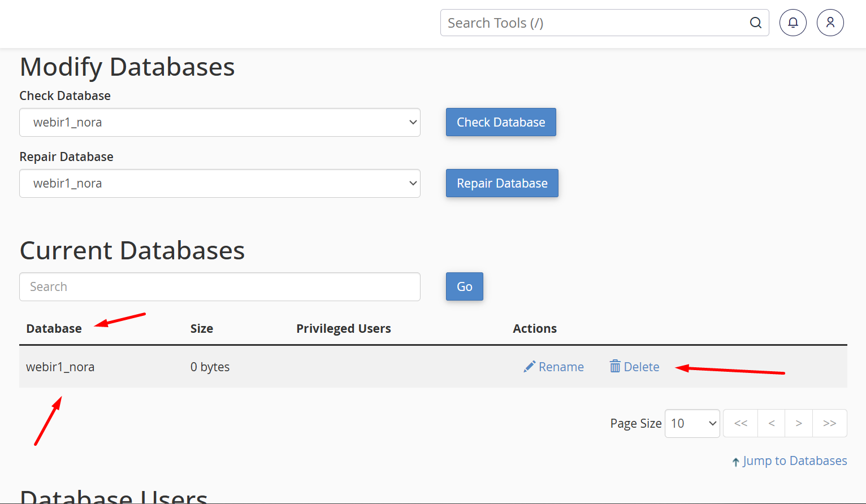Focus the Search Tools field
This screenshot has width=866, height=504.
pyautogui.click(x=594, y=23)
